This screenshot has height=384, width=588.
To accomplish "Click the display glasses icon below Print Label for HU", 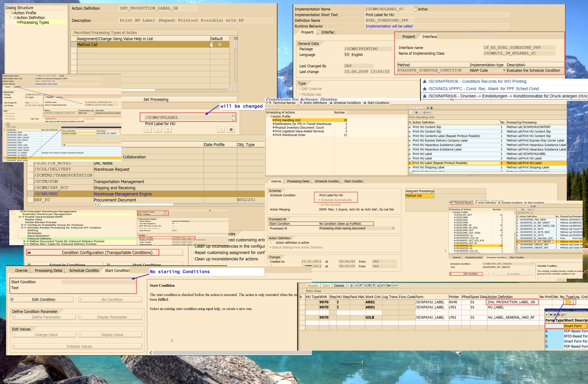I will click(148, 129).
